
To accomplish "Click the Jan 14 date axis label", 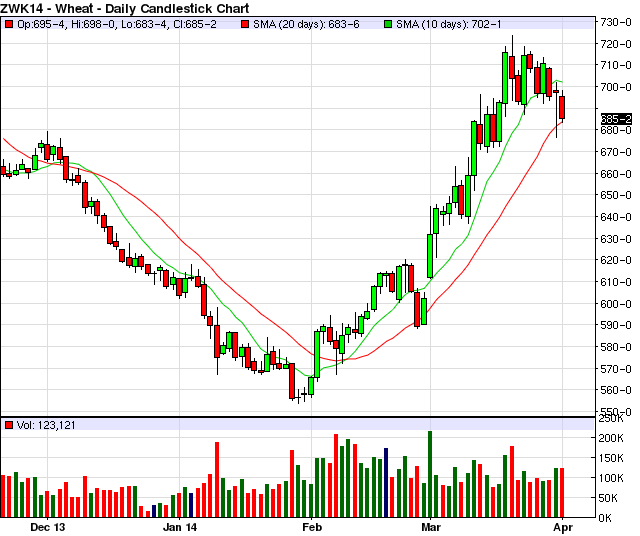I will (x=180, y=527).
